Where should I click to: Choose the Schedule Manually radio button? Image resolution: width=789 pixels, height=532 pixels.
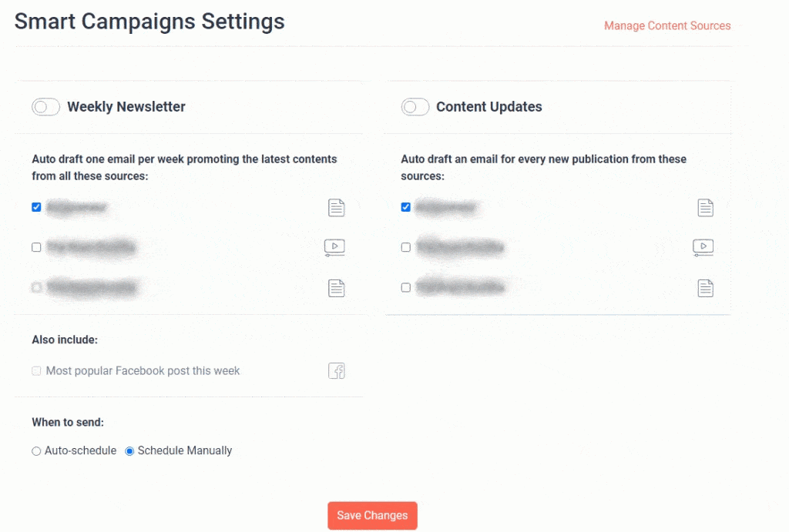click(129, 451)
